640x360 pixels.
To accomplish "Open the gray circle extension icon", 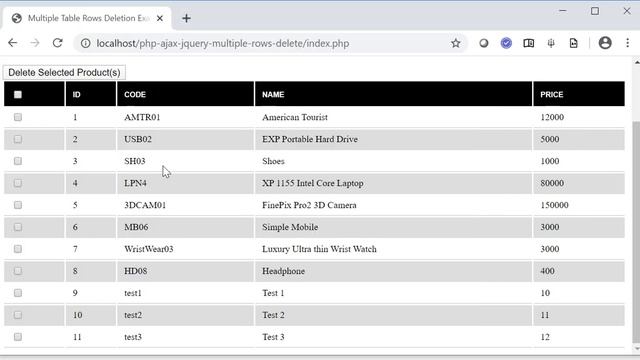I will [484, 43].
